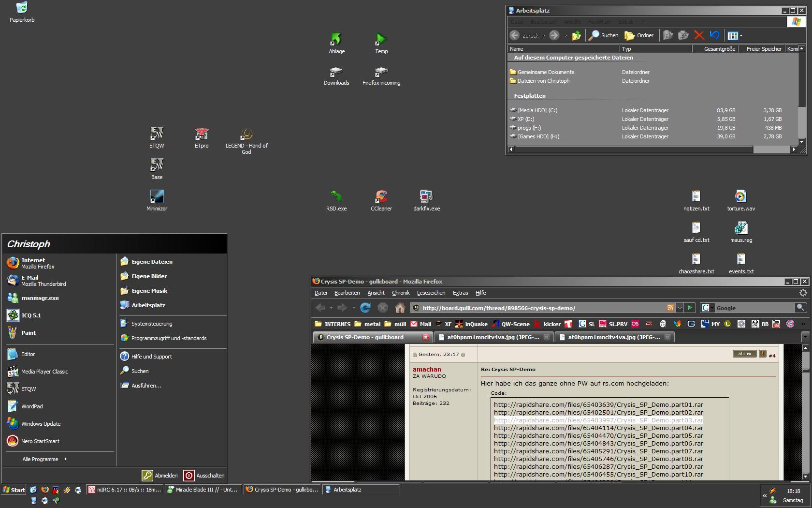This screenshot has height=508, width=812.
Task: Click the RSS feed icon in address bar
Action: (670, 308)
